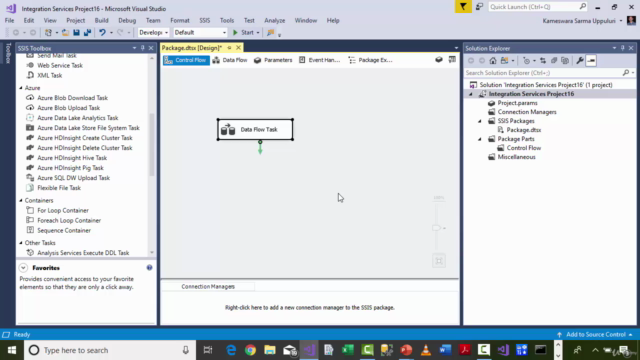
Task: Open Solution Explorer window options dropdown
Action: click(614, 48)
